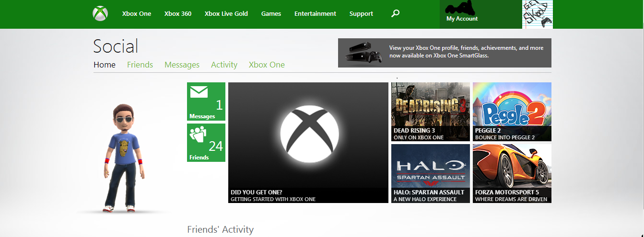Open Entertainment menu in top navigation
The width and height of the screenshot is (644, 237).
pyautogui.click(x=316, y=13)
